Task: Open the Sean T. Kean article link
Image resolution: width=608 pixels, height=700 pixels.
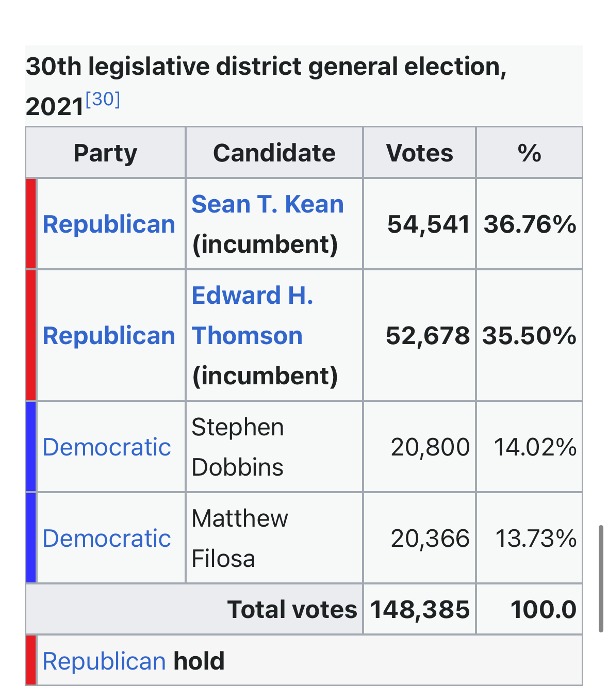Action: 267,204
